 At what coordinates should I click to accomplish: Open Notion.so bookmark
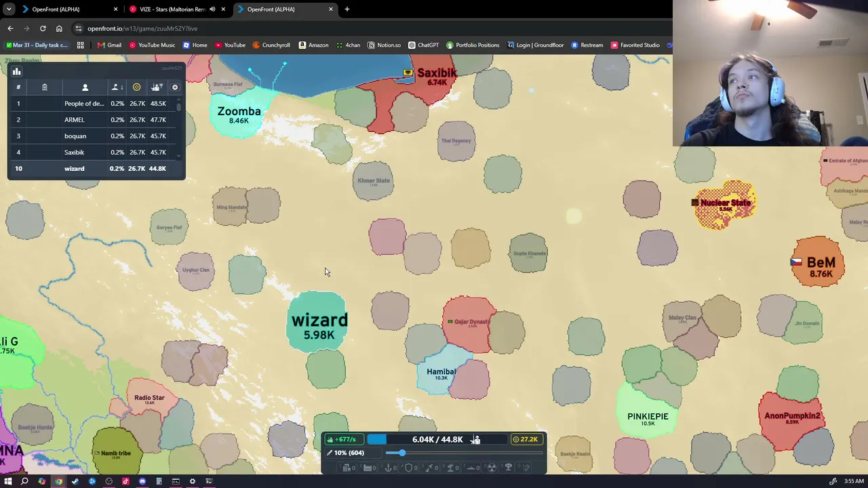384,45
